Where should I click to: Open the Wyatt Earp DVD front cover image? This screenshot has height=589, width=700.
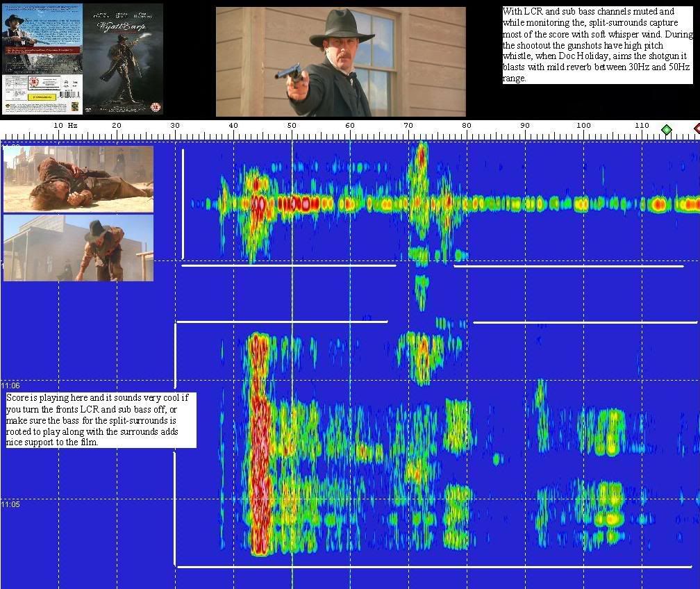(123, 59)
